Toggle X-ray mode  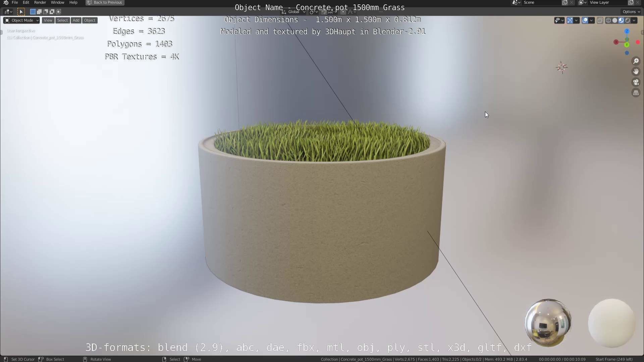[600, 20]
